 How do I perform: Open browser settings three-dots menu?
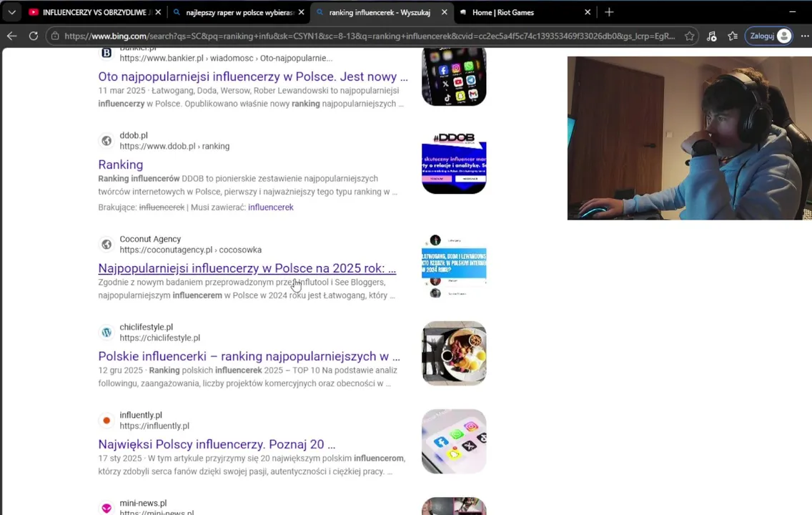tap(804, 36)
